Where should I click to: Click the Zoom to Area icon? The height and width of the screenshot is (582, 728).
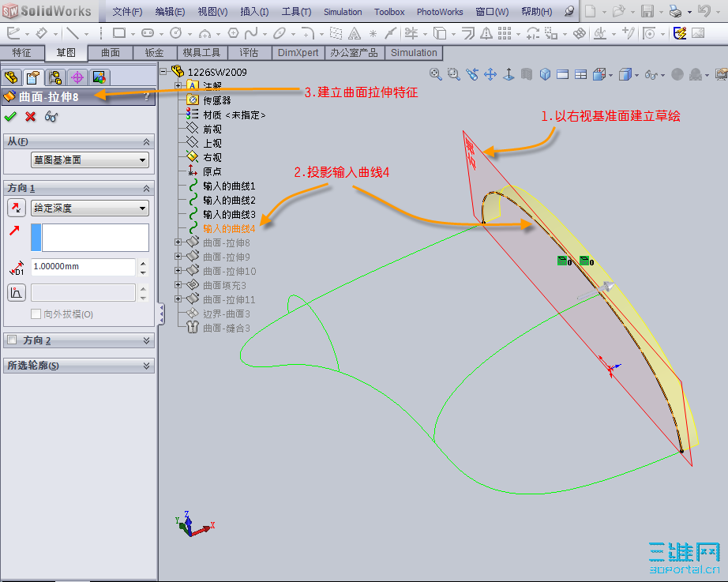[453, 74]
